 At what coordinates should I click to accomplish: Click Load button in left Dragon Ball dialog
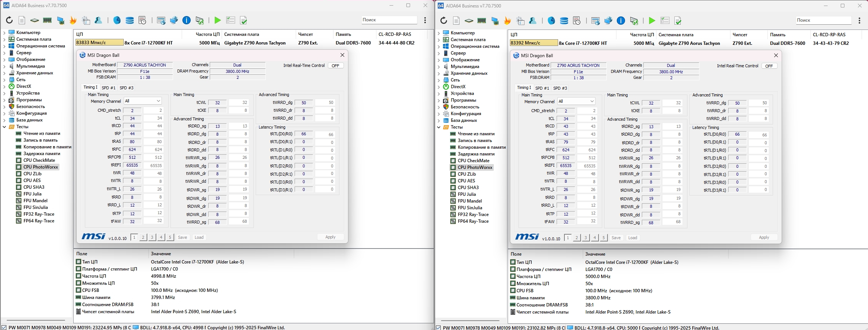coord(199,237)
